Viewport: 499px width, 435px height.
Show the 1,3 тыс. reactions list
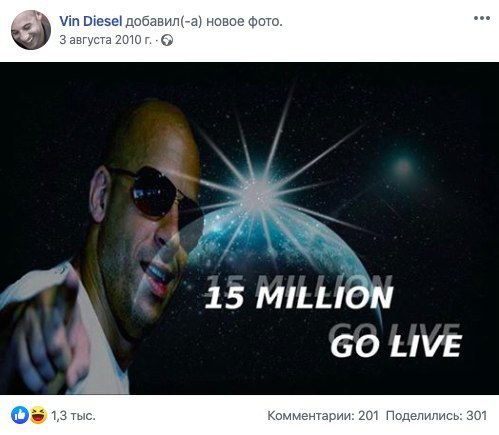(x=73, y=416)
